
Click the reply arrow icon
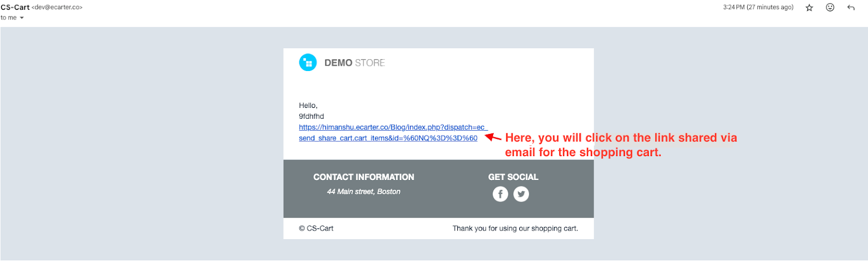pyautogui.click(x=851, y=8)
